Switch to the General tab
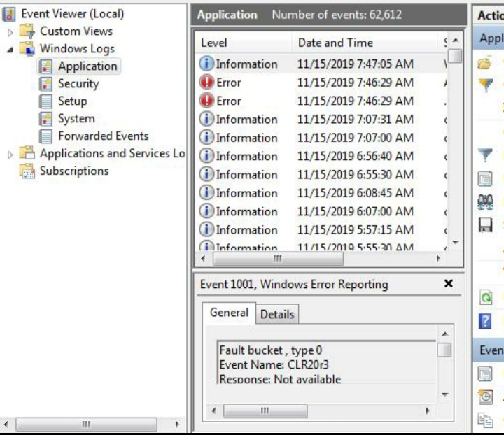504x435 pixels. [229, 313]
